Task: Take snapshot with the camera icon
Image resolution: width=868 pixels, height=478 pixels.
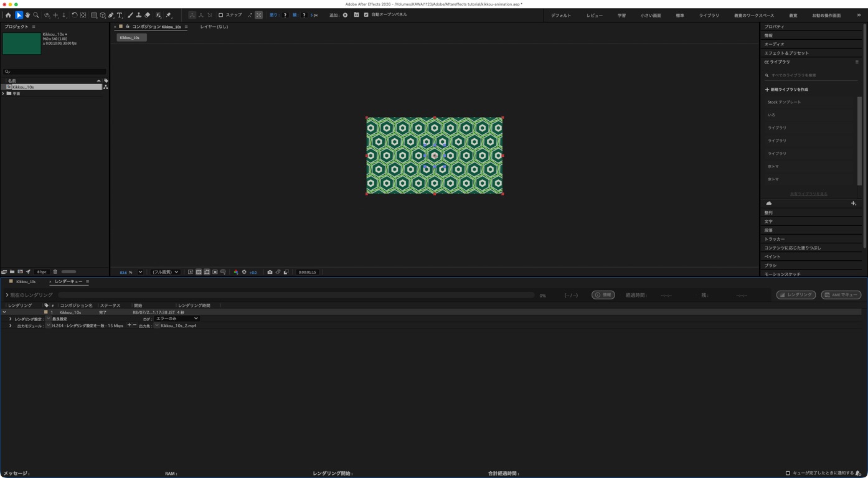Action: [270, 272]
